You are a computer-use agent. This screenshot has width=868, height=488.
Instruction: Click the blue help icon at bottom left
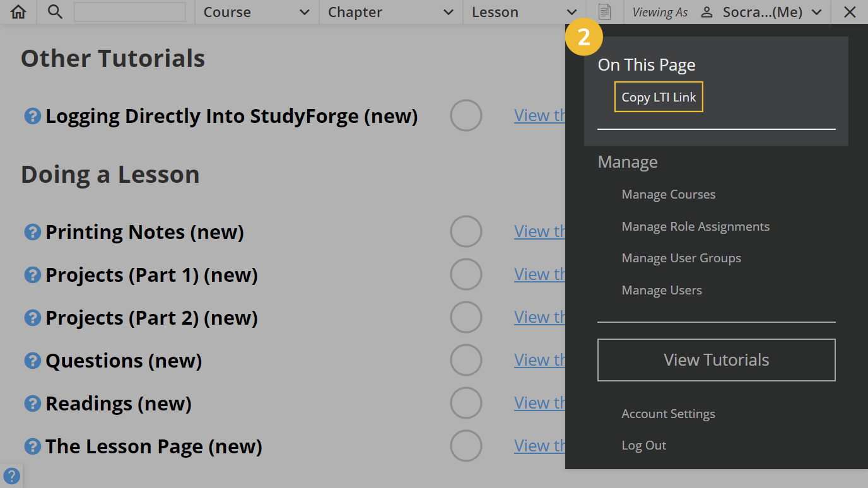pos(11,475)
